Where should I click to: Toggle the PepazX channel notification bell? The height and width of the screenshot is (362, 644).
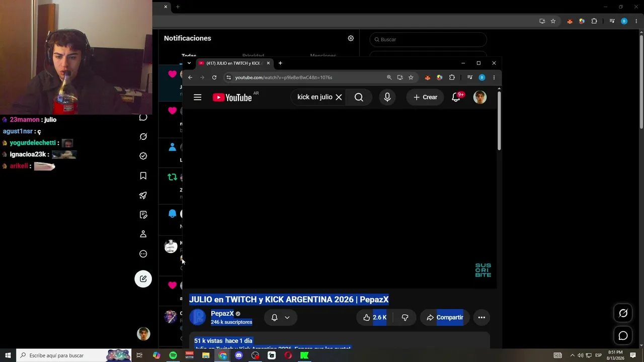tap(280, 317)
